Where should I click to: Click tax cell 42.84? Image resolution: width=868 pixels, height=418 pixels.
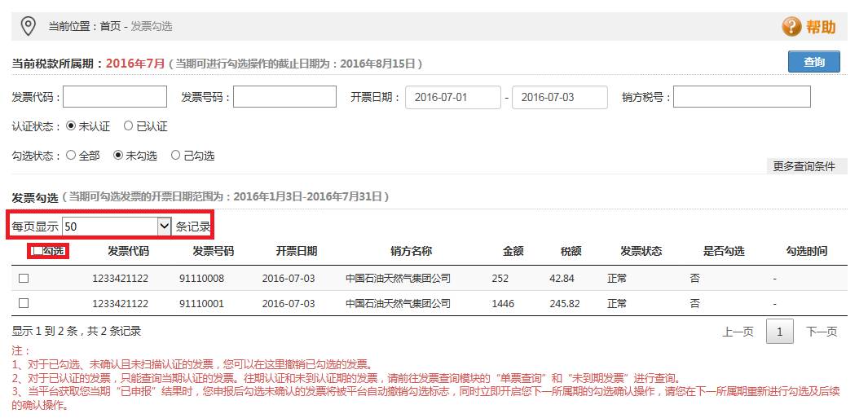(562, 279)
